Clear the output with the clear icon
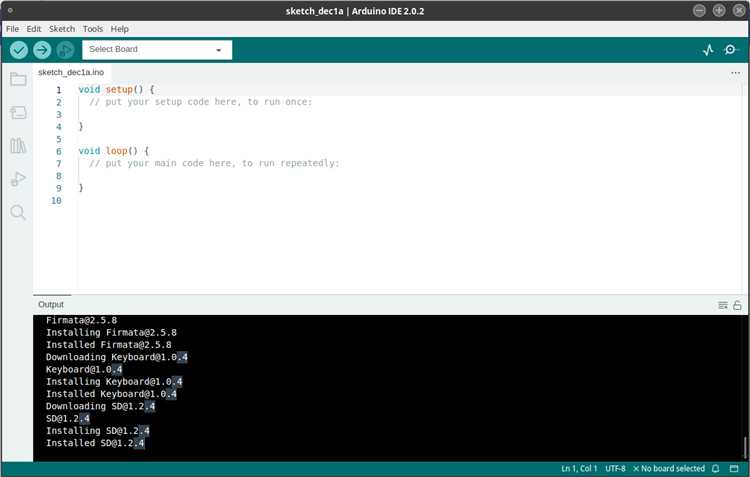This screenshot has width=750, height=477. click(x=723, y=305)
